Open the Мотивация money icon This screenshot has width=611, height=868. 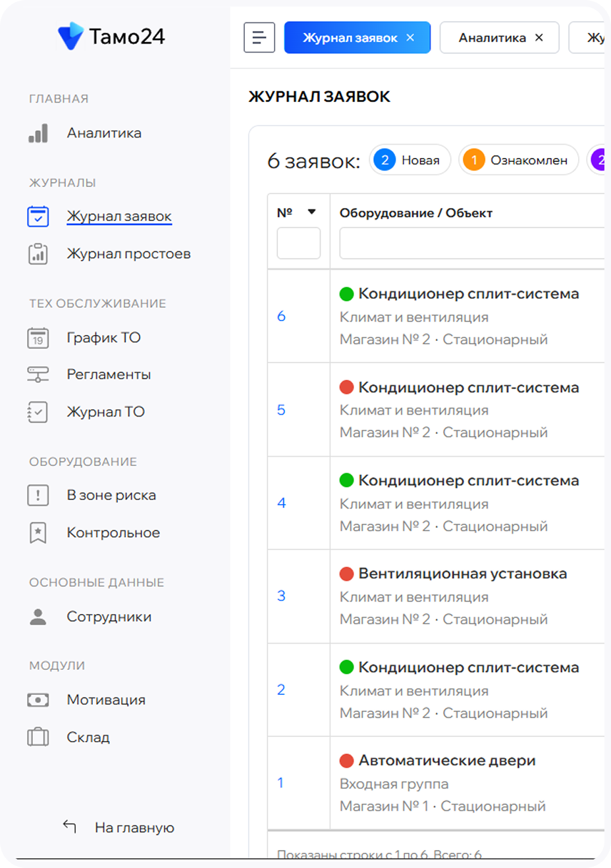coord(38,700)
